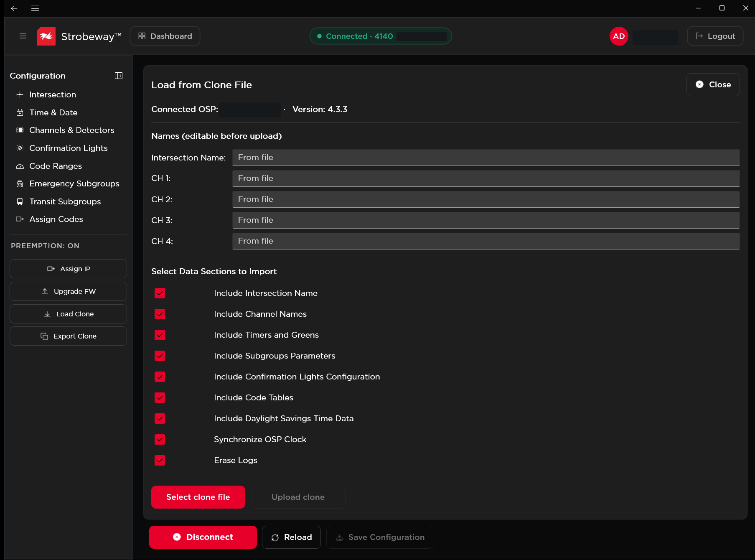Uncheck Include Daylight Savings Time Data
Image resolution: width=755 pixels, height=560 pixels.
pyautogui.click(x=160, y=419)
